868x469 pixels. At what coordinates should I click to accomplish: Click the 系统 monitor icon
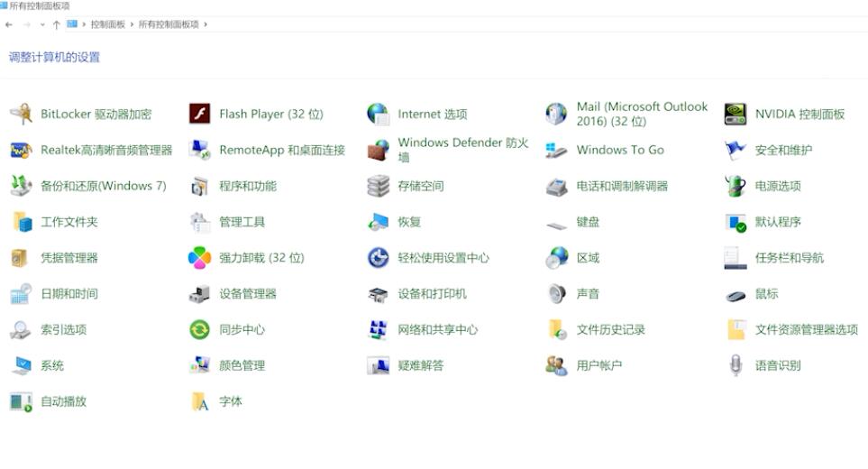point(23,366)
